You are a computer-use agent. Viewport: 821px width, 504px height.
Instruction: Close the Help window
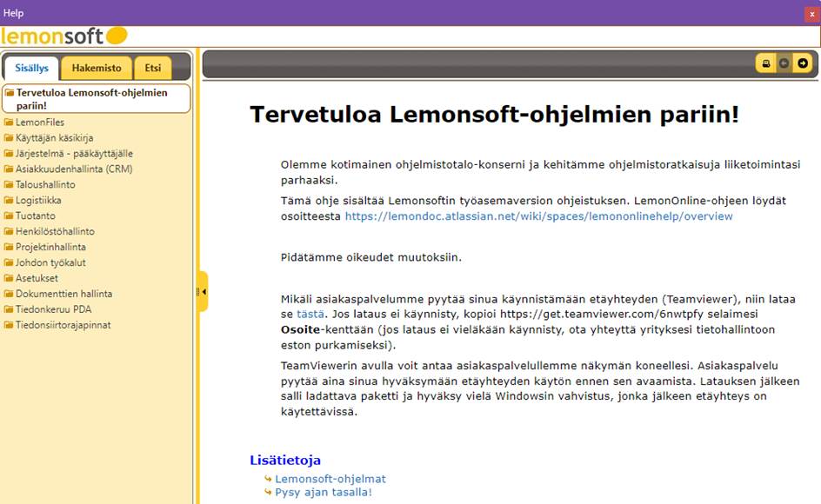pos(812,14)
